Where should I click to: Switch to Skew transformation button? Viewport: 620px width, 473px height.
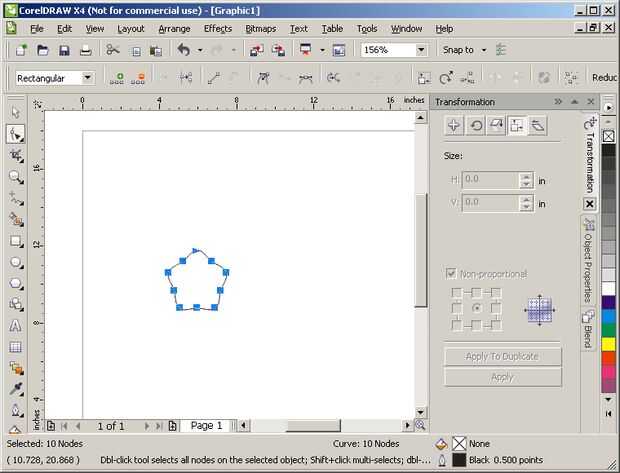click(x=538, y=126)
